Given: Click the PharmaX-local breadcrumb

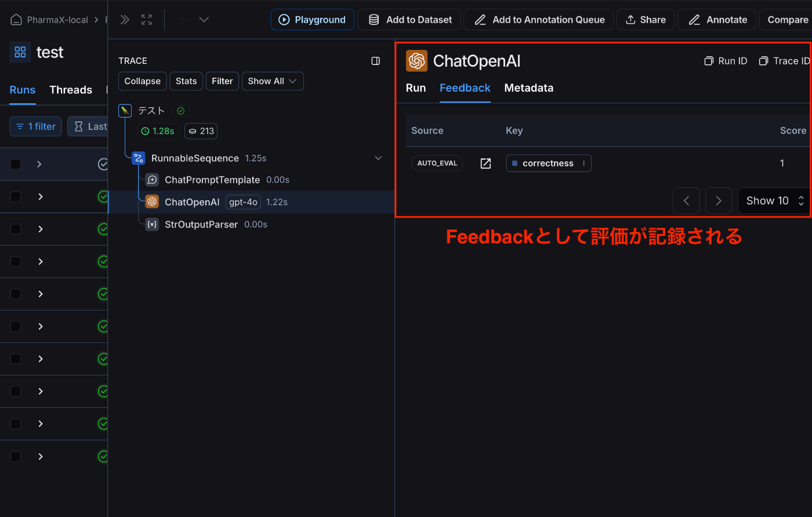Looking at the screenshot, I should (x=57, y=20).
